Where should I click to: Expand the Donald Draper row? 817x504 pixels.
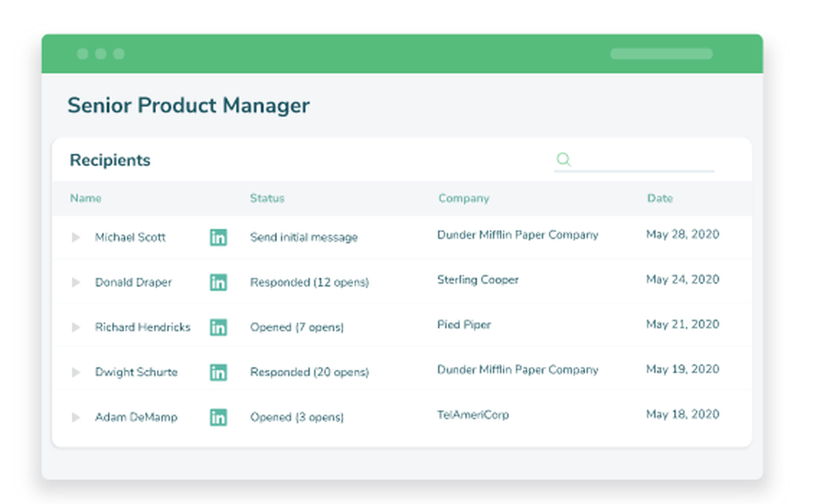76,282
